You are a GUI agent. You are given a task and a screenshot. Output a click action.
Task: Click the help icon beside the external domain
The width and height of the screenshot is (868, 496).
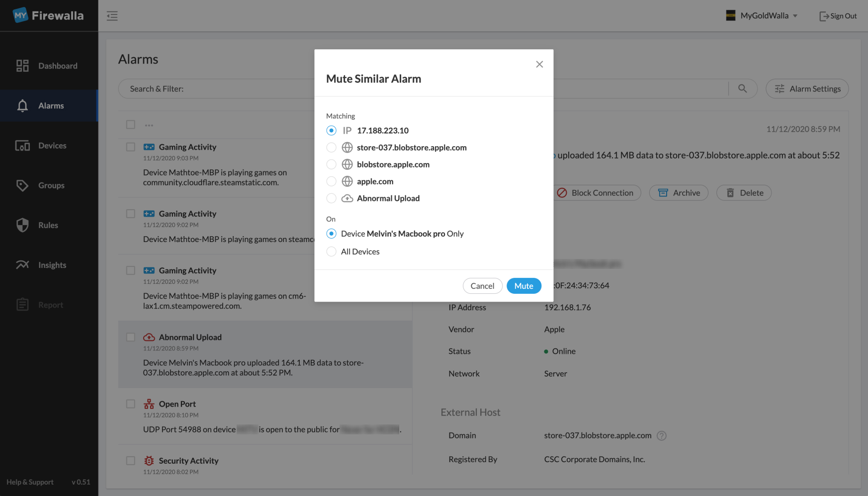pos(661,436)
